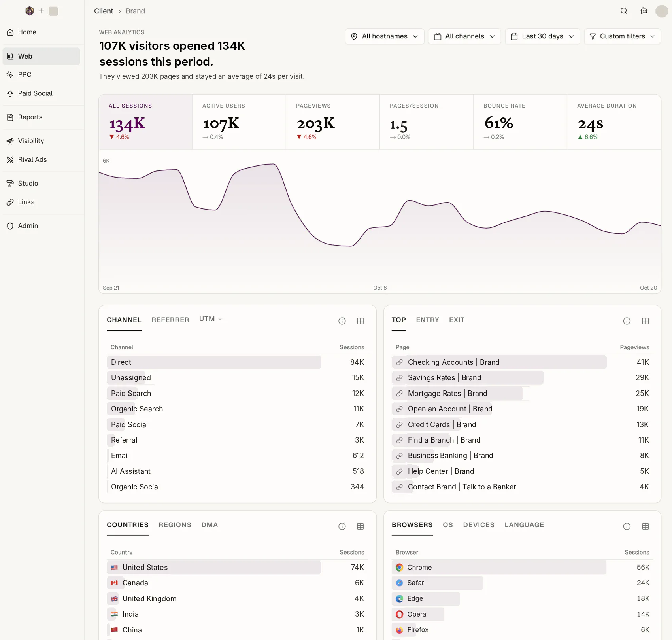Open table view for the Countries panel

(361, 526)
